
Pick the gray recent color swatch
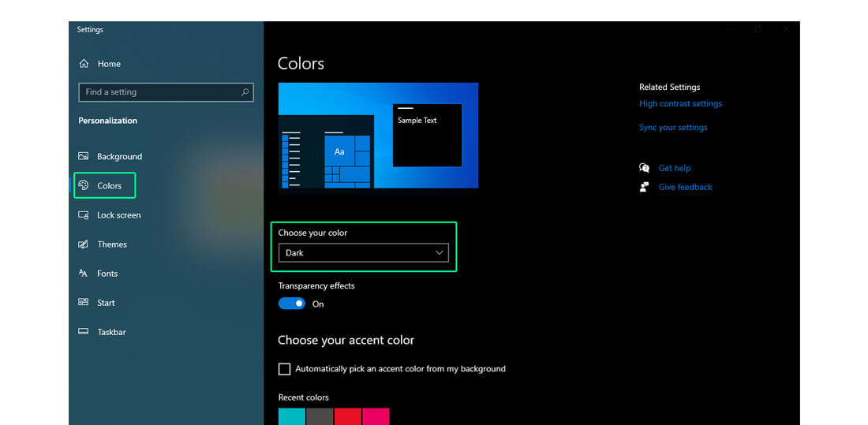coord(320,416)
